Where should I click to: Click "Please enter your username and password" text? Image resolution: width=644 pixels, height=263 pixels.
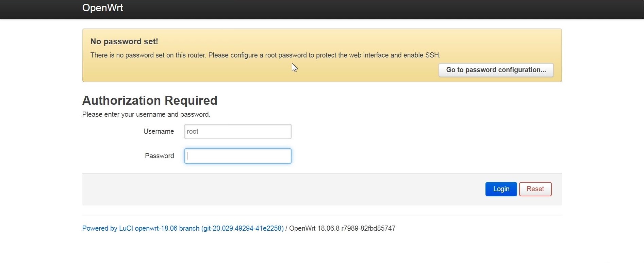tap(146, 115)
